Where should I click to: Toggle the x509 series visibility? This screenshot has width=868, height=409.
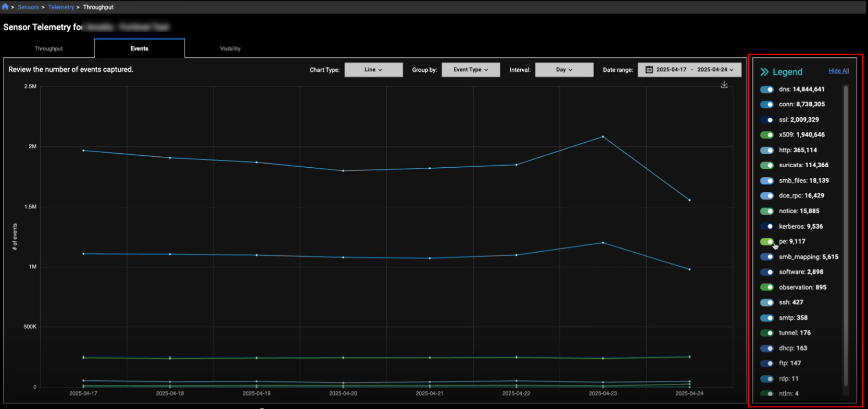coord(766,135)
